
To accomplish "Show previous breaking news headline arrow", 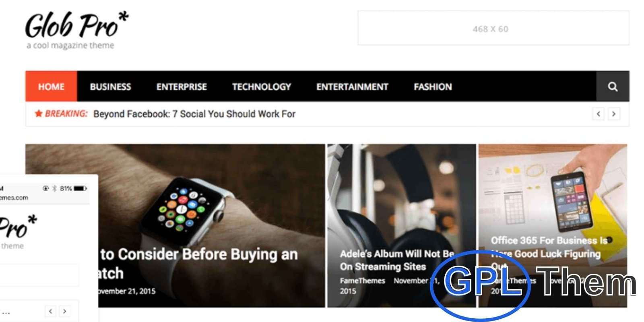I will [598, 114].
